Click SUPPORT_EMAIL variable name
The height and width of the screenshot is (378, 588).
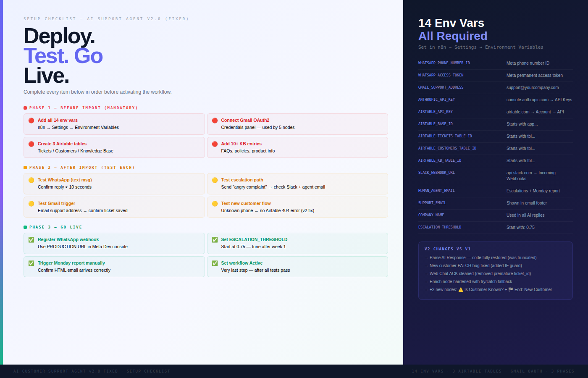[x=432, y=203]
